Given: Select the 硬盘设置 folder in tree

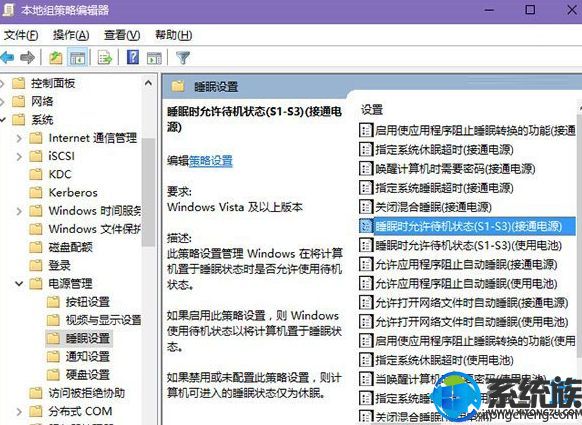Looking at the screenshot, I should tap(88, 375).
